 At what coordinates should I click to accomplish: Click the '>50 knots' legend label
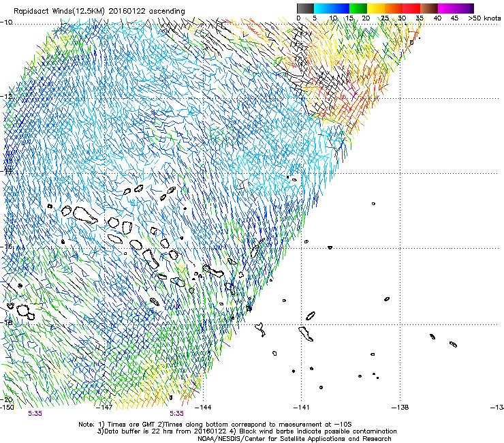pos(484,18)
